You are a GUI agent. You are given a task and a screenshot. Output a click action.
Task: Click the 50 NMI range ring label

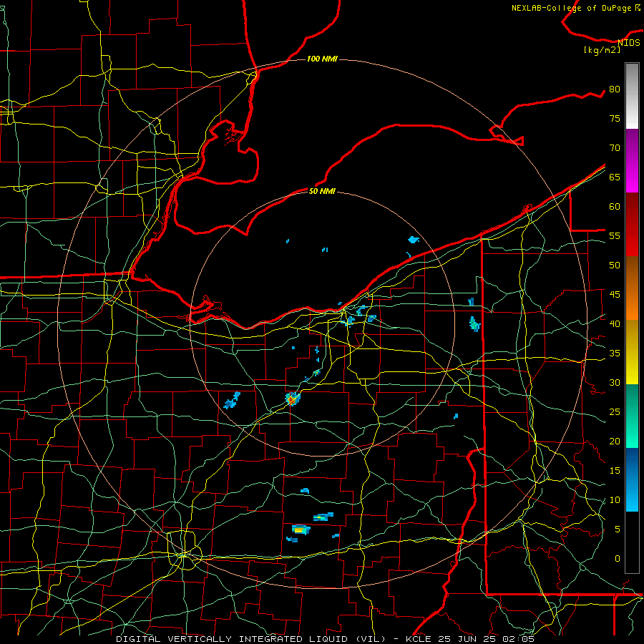point(322,191)
